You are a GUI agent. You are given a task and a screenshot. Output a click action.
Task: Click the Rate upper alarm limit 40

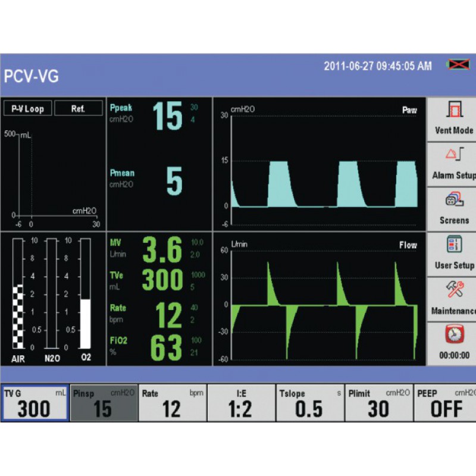pos(195,308)
